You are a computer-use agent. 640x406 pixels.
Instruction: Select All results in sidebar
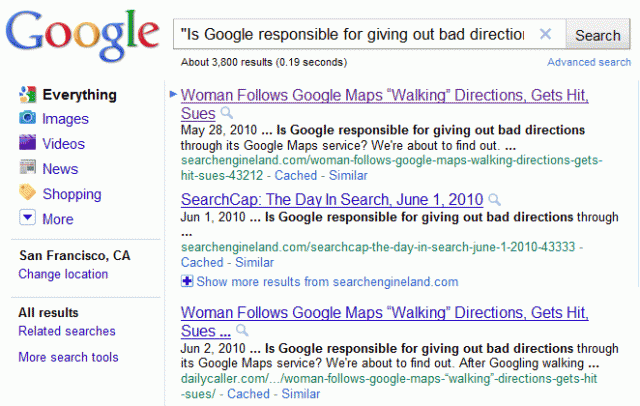click(48, 313)
